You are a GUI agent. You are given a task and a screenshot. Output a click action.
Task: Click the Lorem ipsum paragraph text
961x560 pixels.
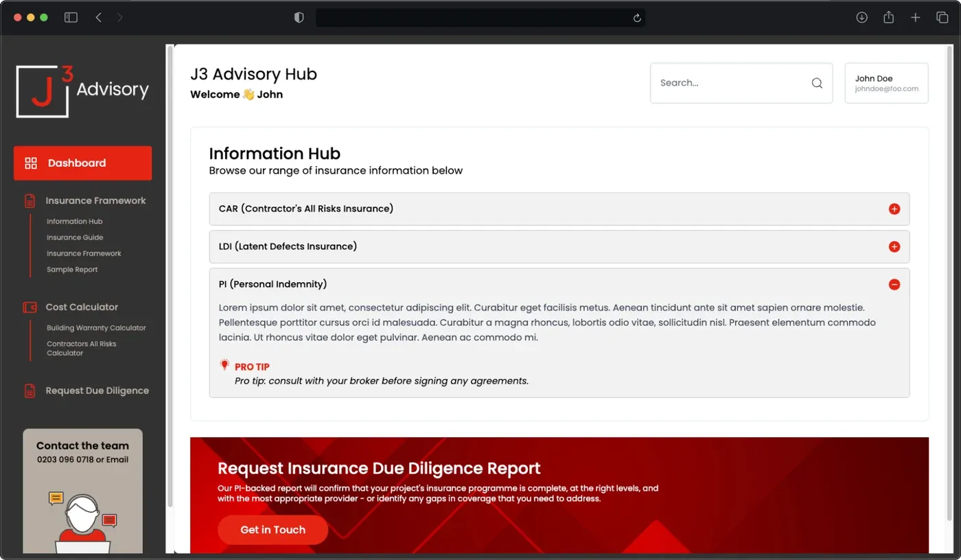tap(547, 323)
